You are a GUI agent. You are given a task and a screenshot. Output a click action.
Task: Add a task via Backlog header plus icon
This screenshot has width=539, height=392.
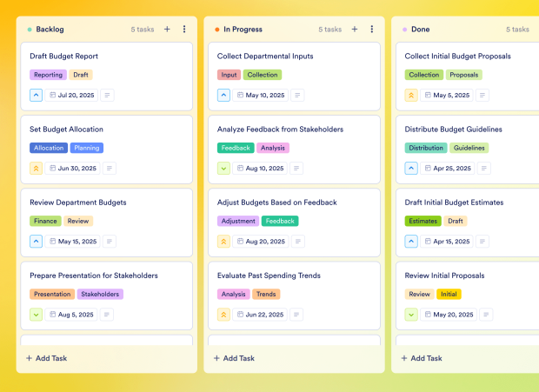point(167,30)
